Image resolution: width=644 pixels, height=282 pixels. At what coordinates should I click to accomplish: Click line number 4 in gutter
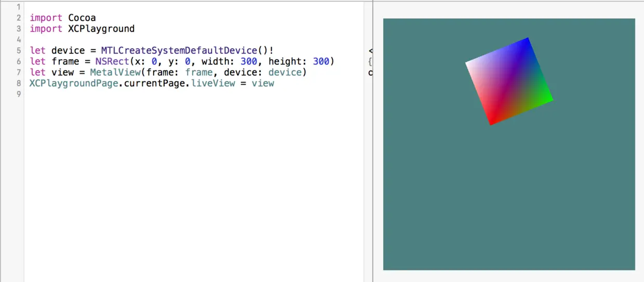19,39
